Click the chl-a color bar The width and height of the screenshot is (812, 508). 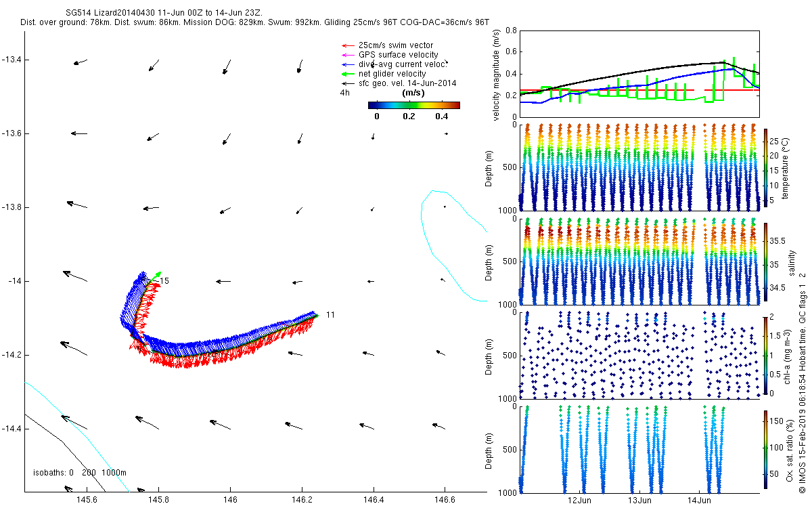[765, 355]
